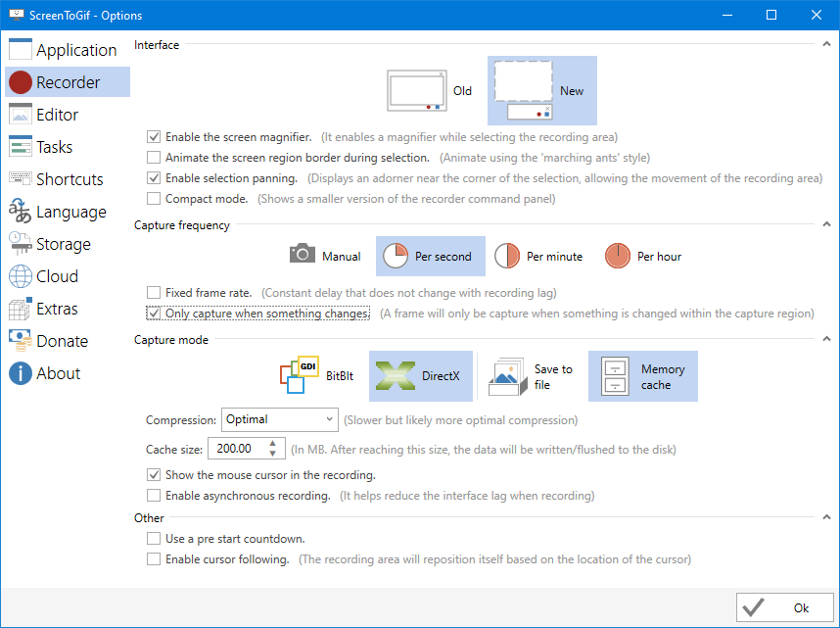The image size is (840, 628).
Task: Click the Tasks list icon
Action: tap(21, 146)
